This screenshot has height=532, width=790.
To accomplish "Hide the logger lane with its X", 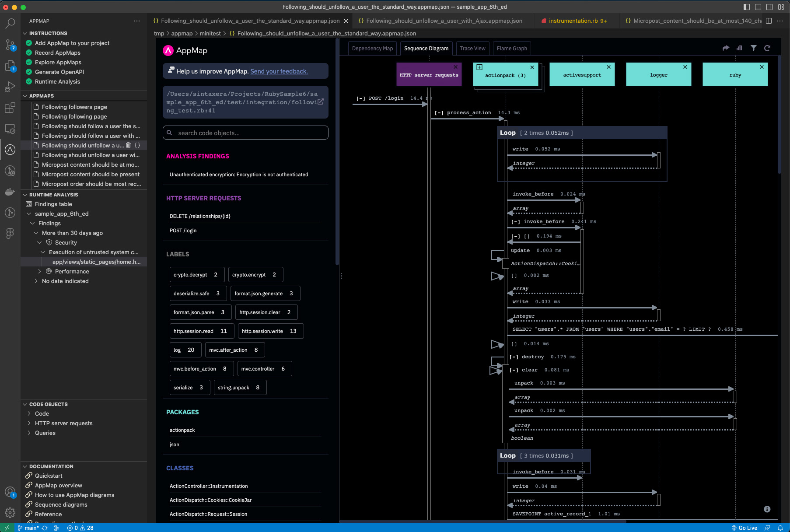I will point(685,67).
